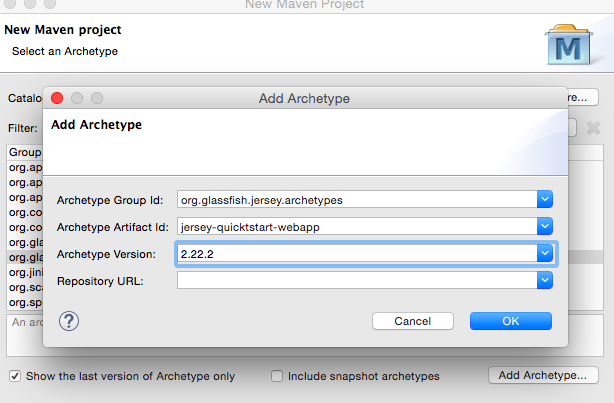Expand the Archetype Artifact Id dropdown

pos(545,226)
